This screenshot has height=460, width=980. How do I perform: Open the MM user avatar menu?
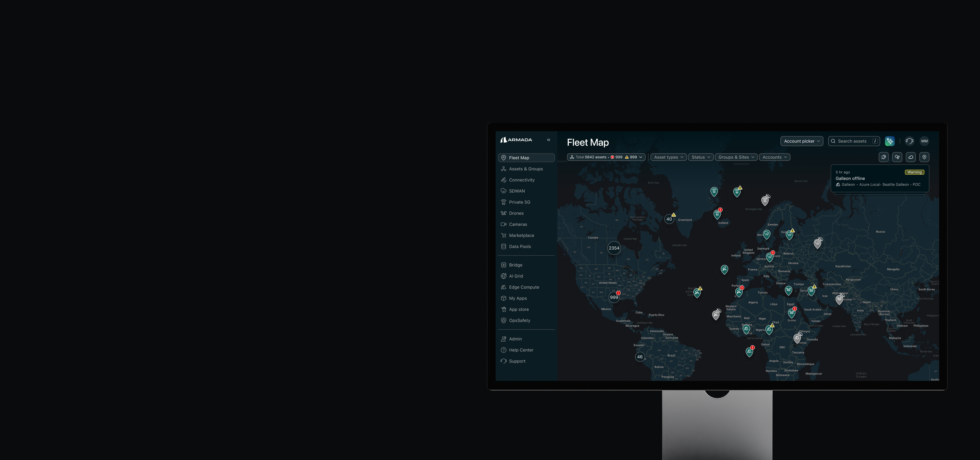925,141
